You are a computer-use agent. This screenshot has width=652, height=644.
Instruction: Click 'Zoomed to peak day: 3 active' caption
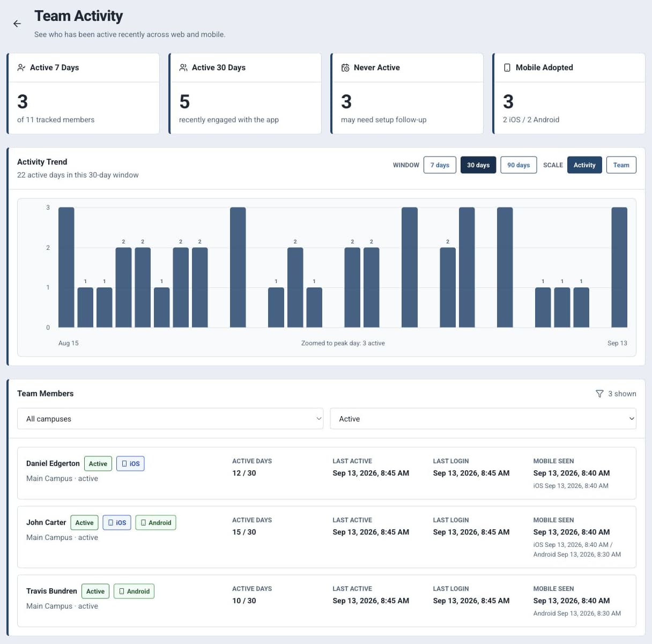click(x=343, y=343)
